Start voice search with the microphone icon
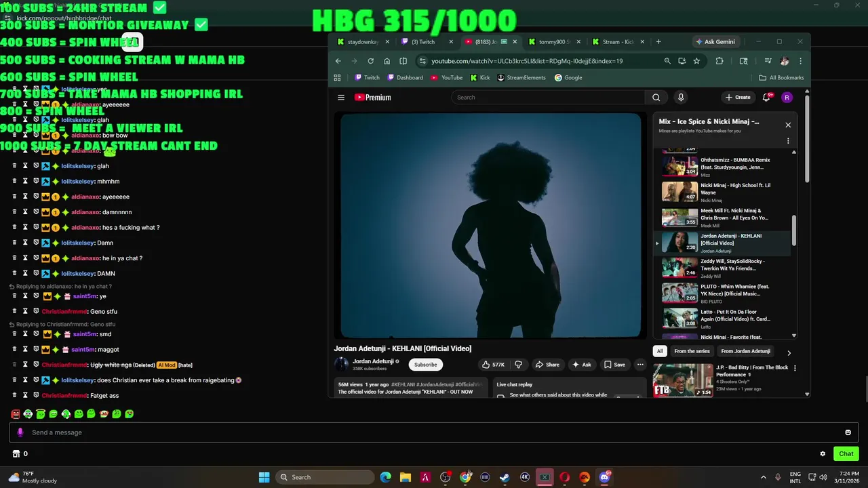Image resolution: width=868 pixels, height=488 pixels. click(681, 98)
